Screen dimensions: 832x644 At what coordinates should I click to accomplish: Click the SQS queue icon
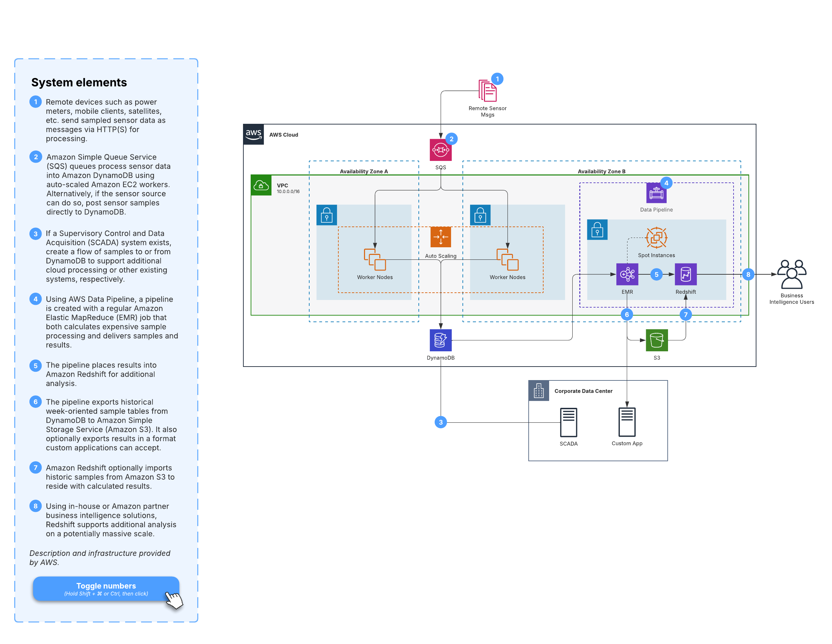440,150
